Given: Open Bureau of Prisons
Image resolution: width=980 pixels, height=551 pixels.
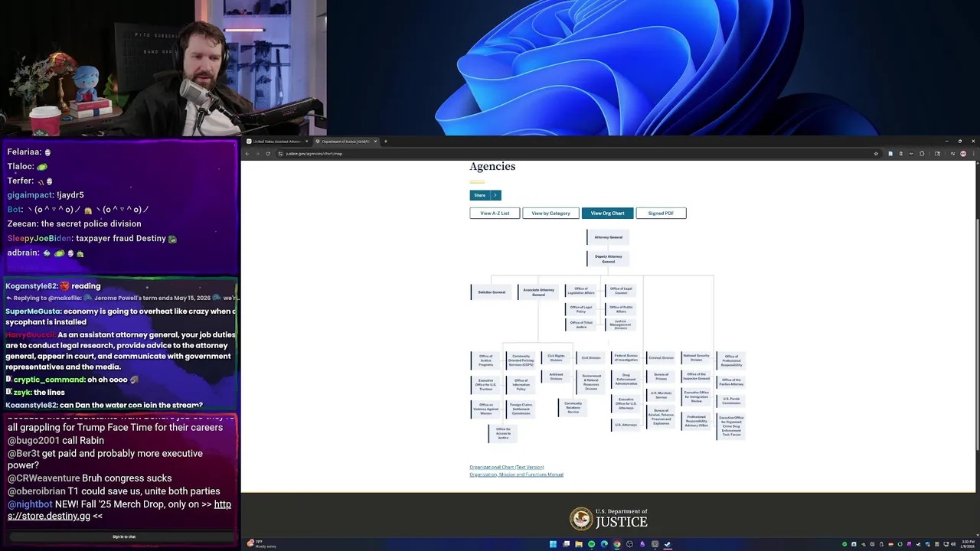Looking at the screenshot, I should [x=661, y=377].
